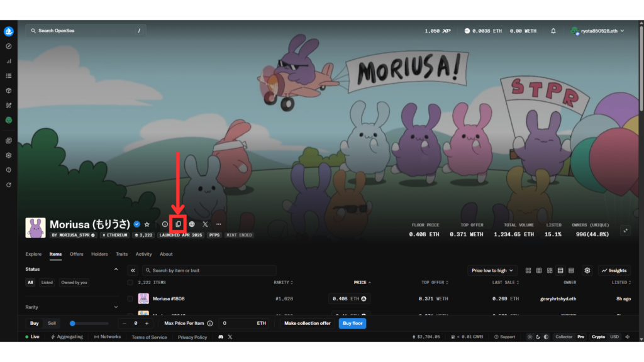The image size is (644, 362).
Task: Open the green profile avatar in the sidebar
Action: 9,120
